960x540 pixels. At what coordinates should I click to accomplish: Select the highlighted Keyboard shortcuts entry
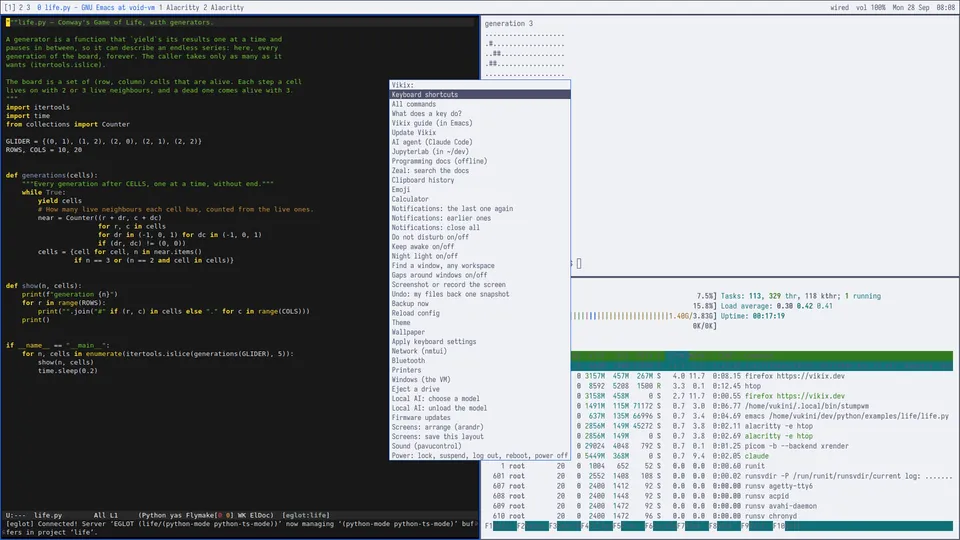[480, 95]
